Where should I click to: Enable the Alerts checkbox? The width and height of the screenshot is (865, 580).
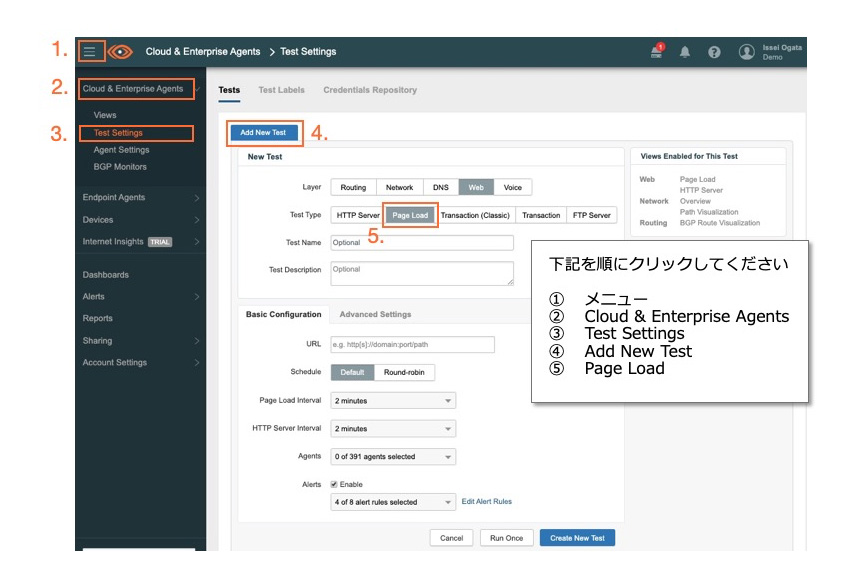coord(336,484)
